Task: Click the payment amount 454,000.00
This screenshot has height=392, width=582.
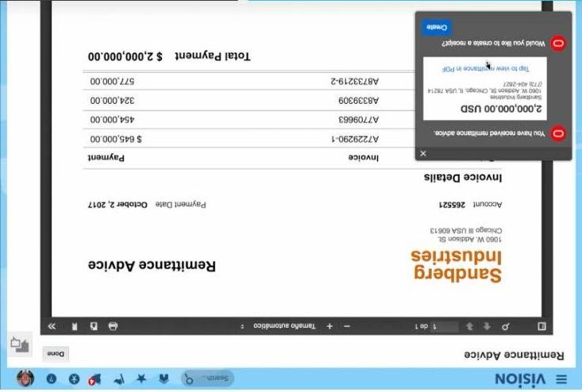Action: coord(113,120)
